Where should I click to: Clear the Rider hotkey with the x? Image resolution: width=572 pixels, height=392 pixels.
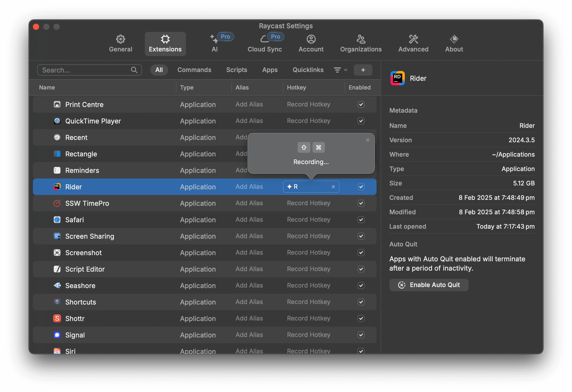[x=333, y=187]
